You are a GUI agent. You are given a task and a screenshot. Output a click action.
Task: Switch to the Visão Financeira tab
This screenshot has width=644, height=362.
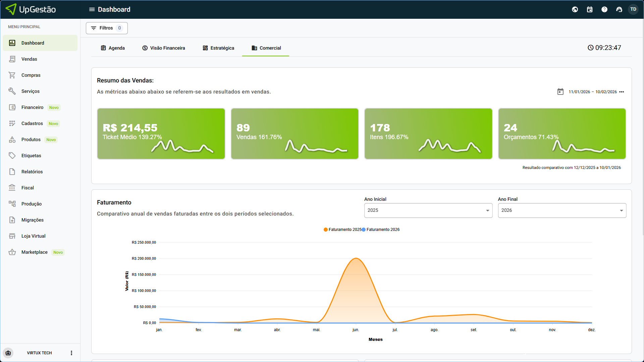point(164,48)
